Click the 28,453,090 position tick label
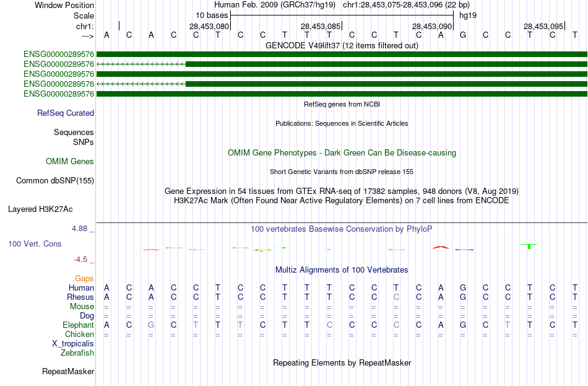Viewport: 588px width, 386px height. tap(432, 26)
